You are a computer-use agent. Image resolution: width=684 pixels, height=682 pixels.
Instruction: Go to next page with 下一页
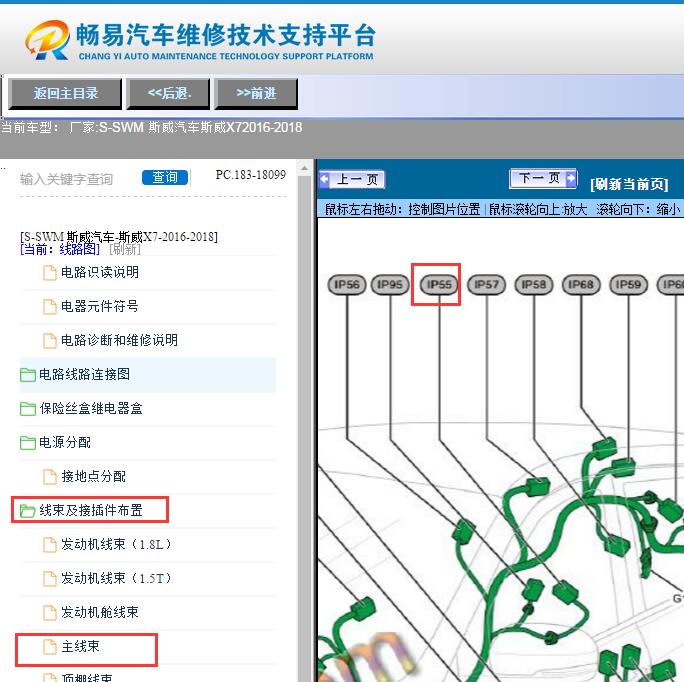click(x=543, y=178)
